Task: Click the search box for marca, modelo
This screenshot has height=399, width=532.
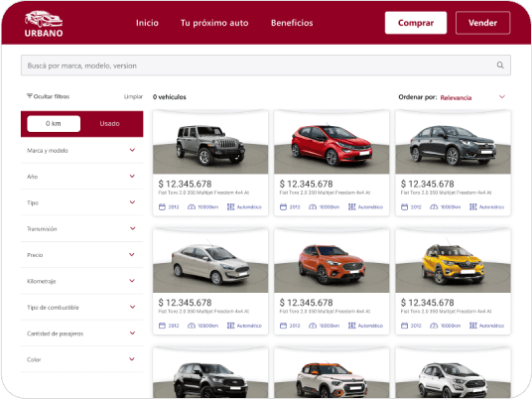Action: point(266,66)
